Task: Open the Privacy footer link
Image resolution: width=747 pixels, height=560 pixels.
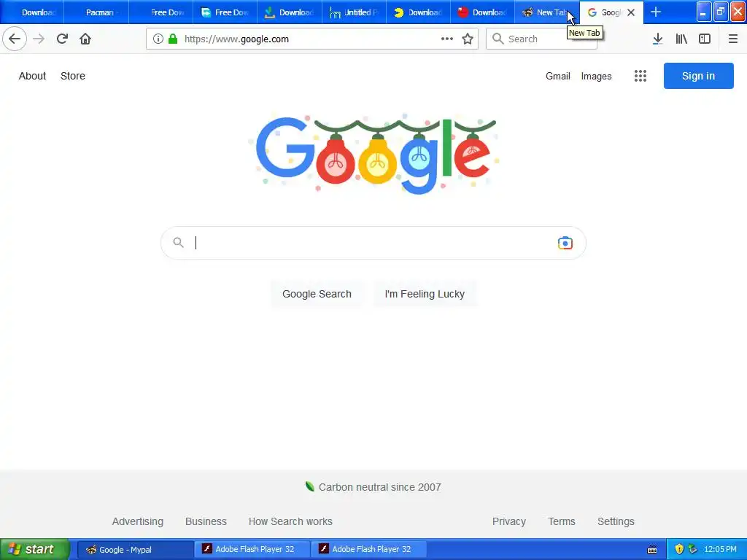Action: point(508,521)
